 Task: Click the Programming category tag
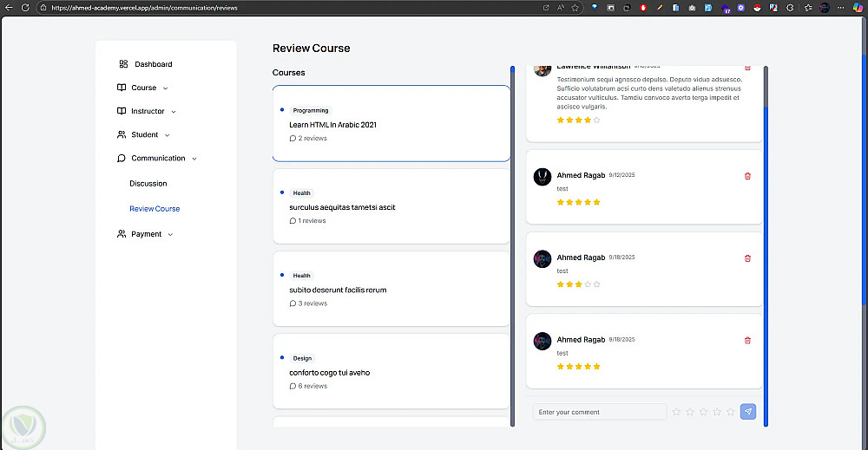pyautogui.click(x=311, y=111)
